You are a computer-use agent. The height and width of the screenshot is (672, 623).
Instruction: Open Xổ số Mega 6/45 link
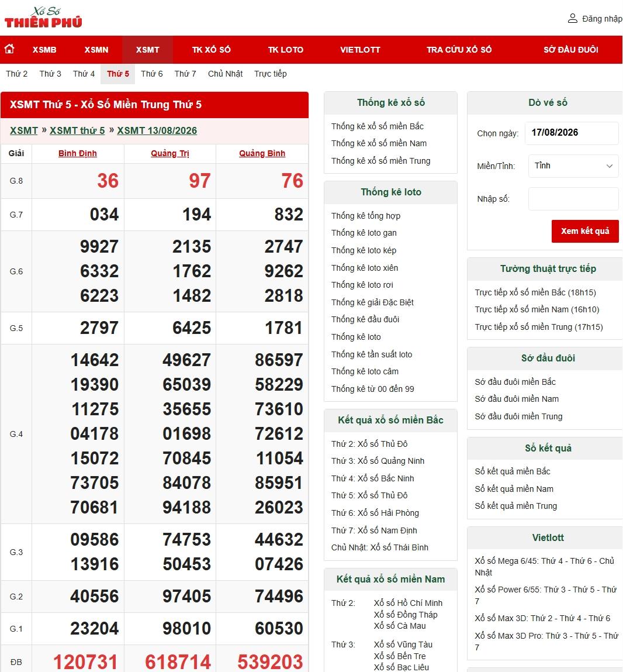coord(544,567)
